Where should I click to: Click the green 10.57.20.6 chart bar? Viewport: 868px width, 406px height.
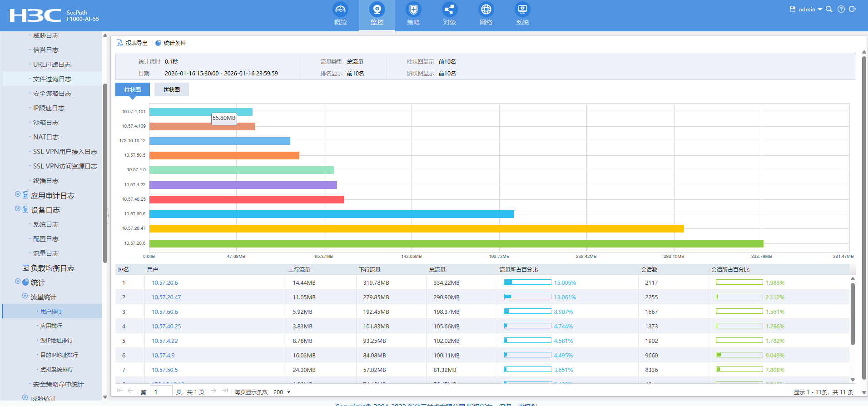(x=456, y=244)
